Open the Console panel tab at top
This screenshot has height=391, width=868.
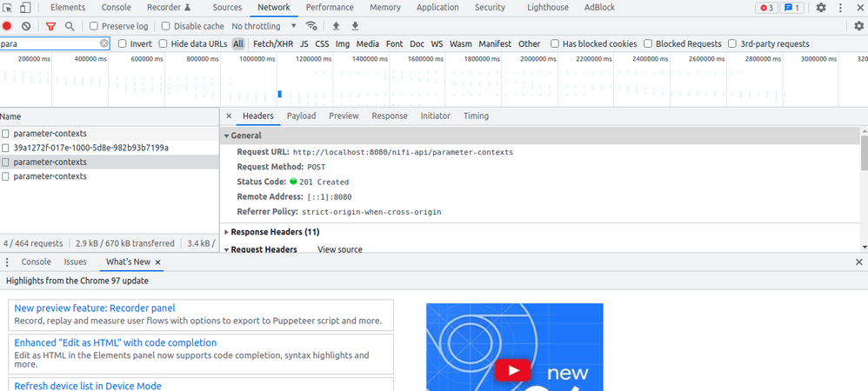tap(117, 8)
